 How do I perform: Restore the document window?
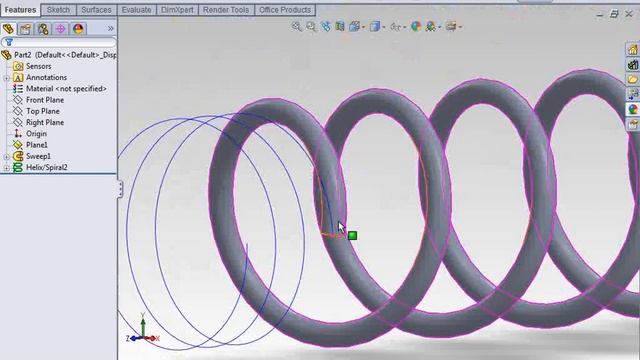(614, 14)
